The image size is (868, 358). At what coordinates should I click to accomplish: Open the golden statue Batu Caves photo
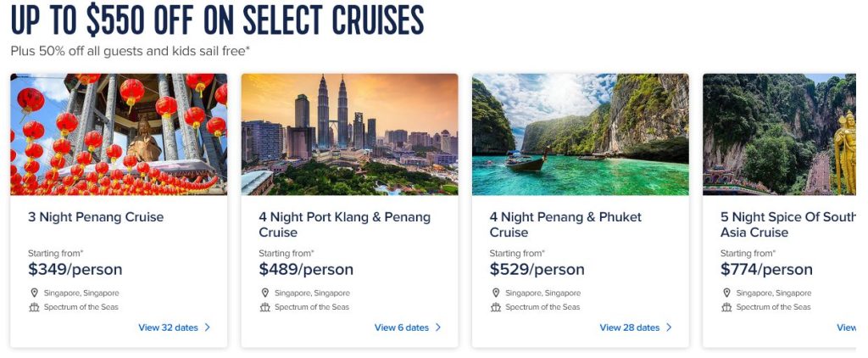click(779, 134)
